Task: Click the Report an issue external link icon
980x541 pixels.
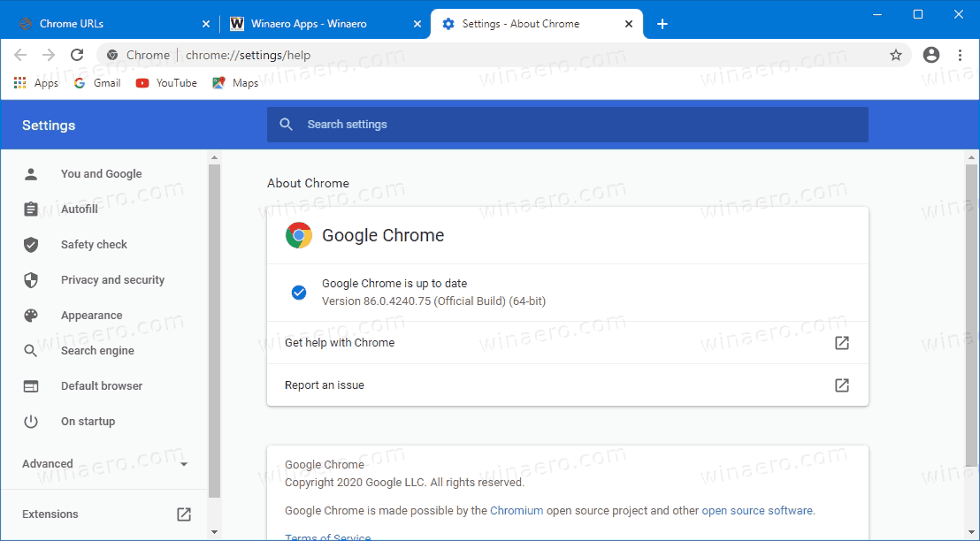Action: 841,385
